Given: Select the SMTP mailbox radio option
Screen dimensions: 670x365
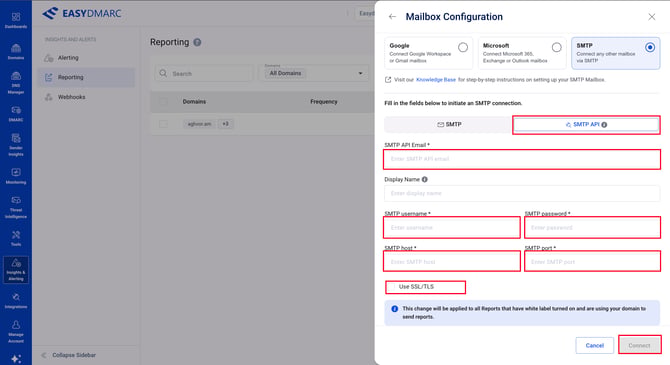Looking at the screenshot, I should [650, 47].
